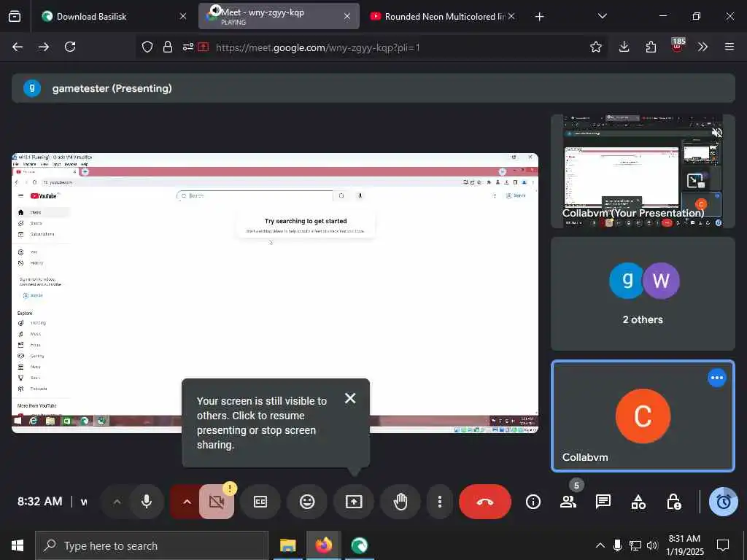Mute the Meet tab audio icon

tap(216, 10)
